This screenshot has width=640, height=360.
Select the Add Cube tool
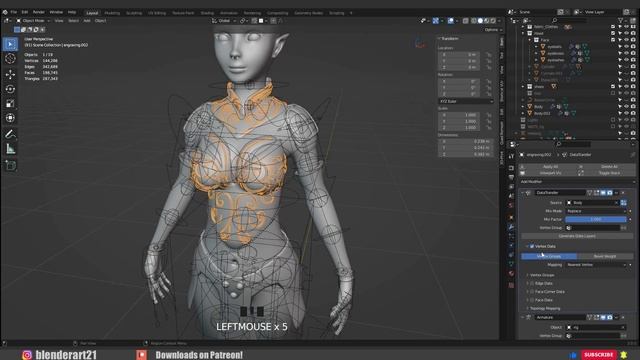(x=10, y=165)
